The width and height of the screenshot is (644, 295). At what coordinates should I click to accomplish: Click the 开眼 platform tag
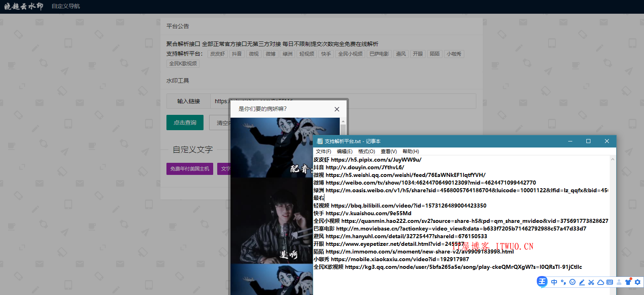418,54
